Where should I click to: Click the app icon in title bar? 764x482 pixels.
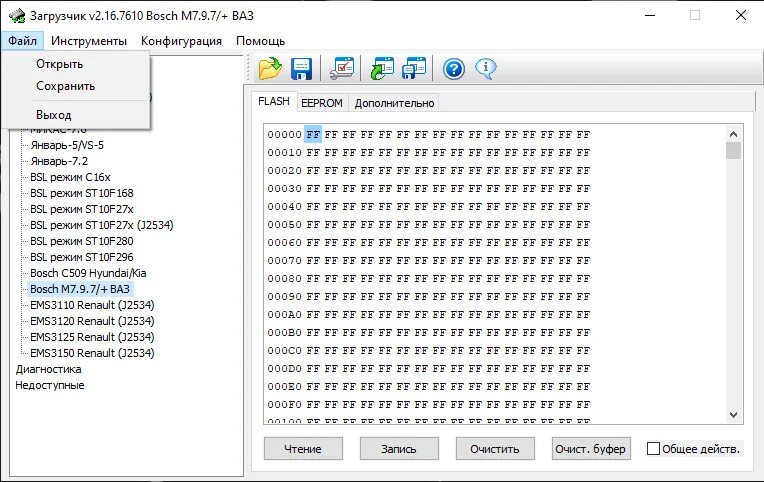coord(17,16)
